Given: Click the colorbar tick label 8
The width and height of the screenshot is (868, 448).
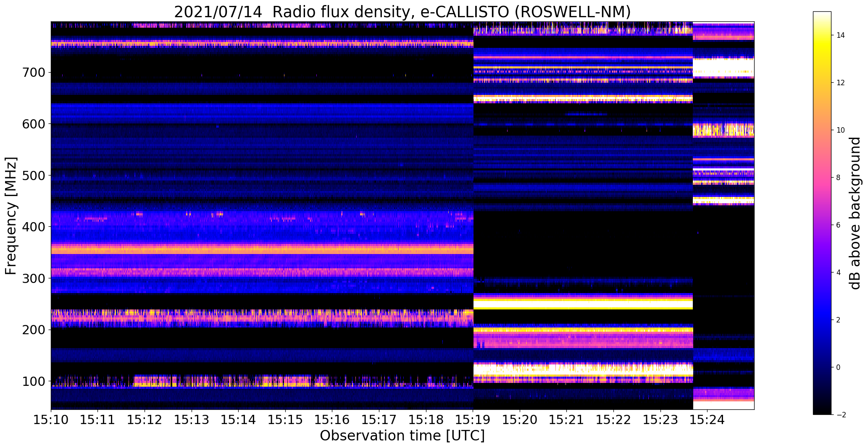Looking at the screenshot, I should 839,178.
